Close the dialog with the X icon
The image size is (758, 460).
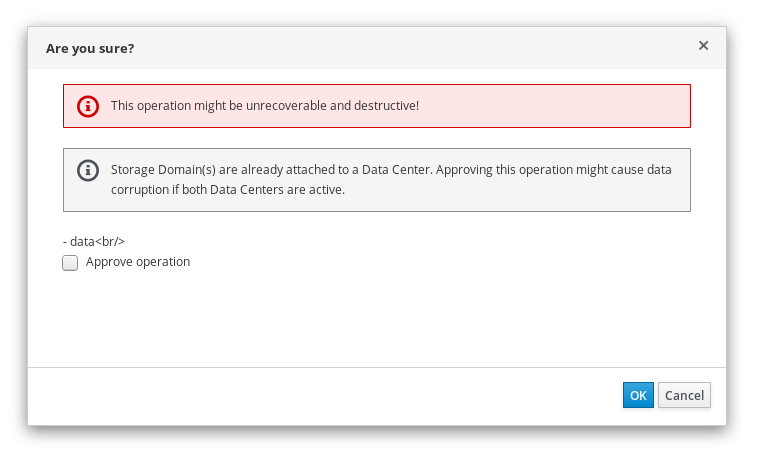(703, 46)
